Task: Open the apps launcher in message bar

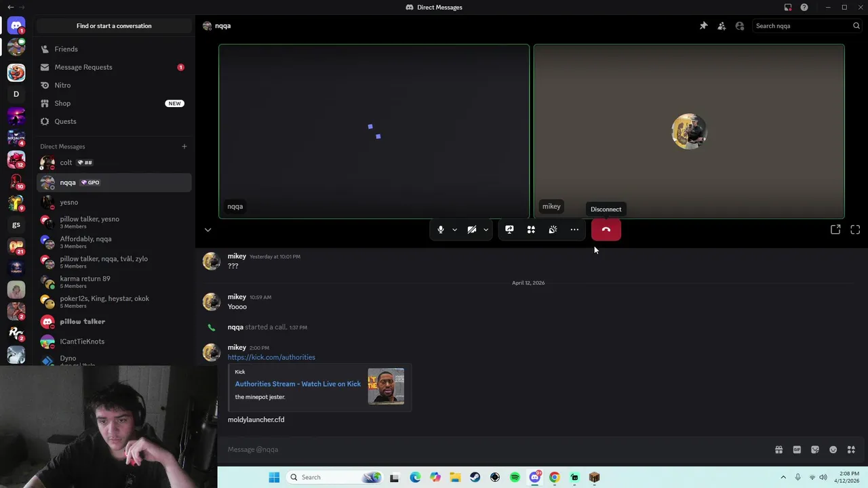Action: point(851,449)
